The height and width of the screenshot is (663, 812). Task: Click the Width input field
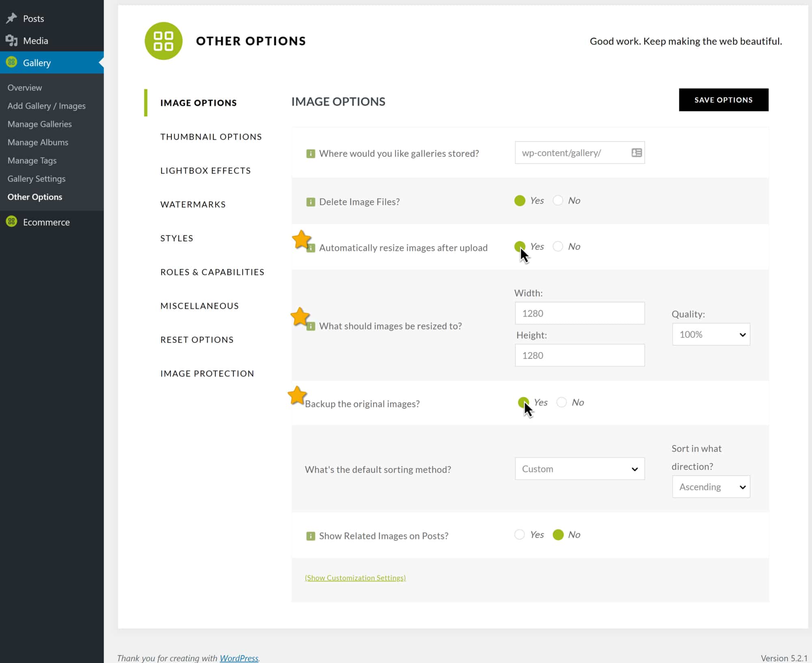pos(580,313)
